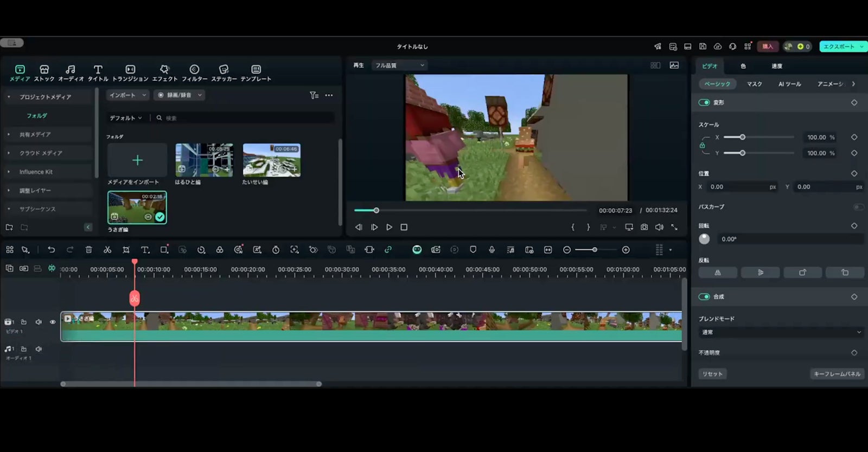Toggle the 合成 compositing switch
Image resolution: width=868 pixels, height=452 pixels.
(x=704, y=296)
